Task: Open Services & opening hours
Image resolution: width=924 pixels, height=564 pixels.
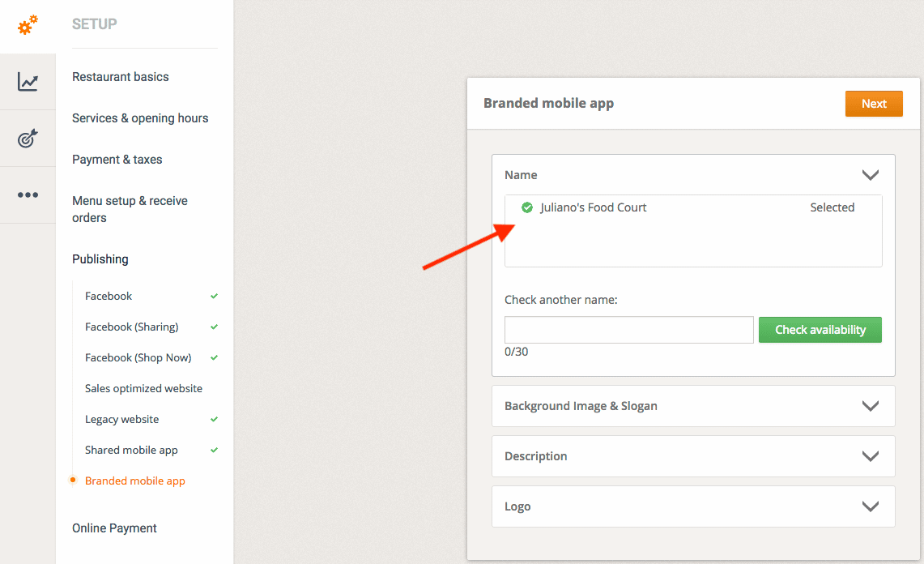Action: point(140,118)
